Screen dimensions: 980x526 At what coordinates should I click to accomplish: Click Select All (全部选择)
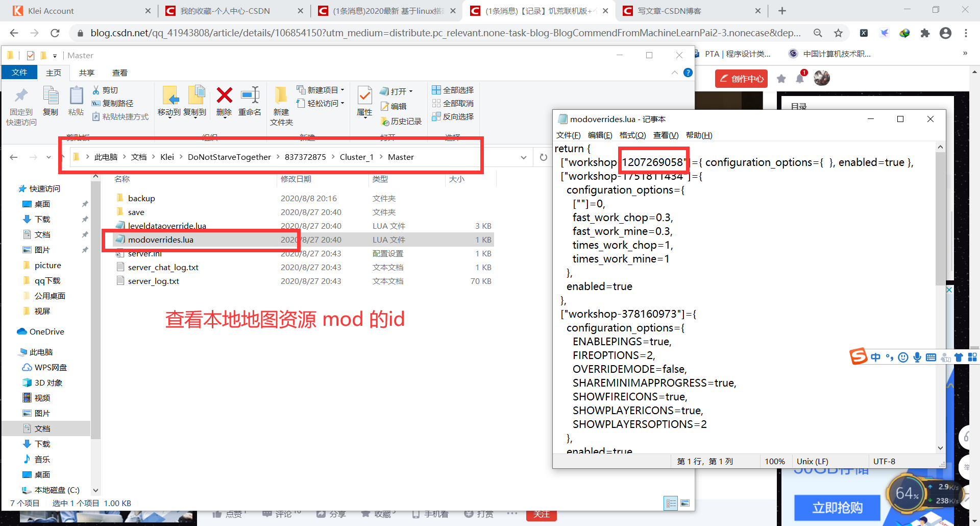tap(453, 90)
